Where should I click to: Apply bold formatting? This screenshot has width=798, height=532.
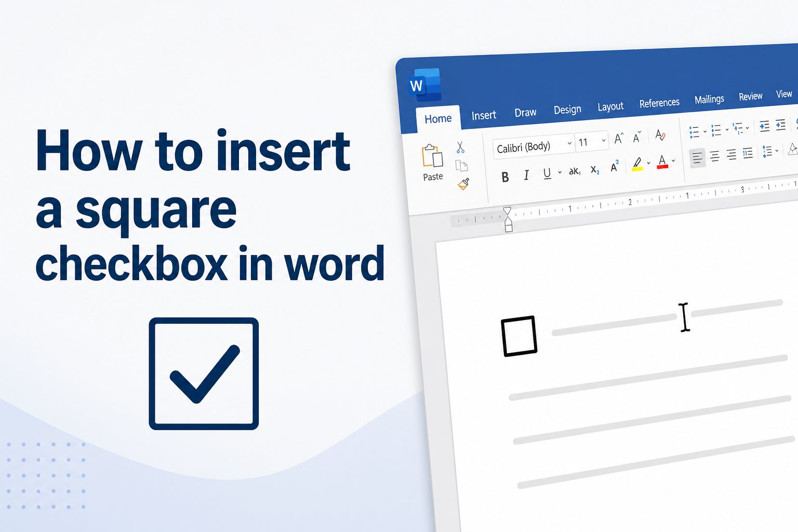tap(505, 177)
